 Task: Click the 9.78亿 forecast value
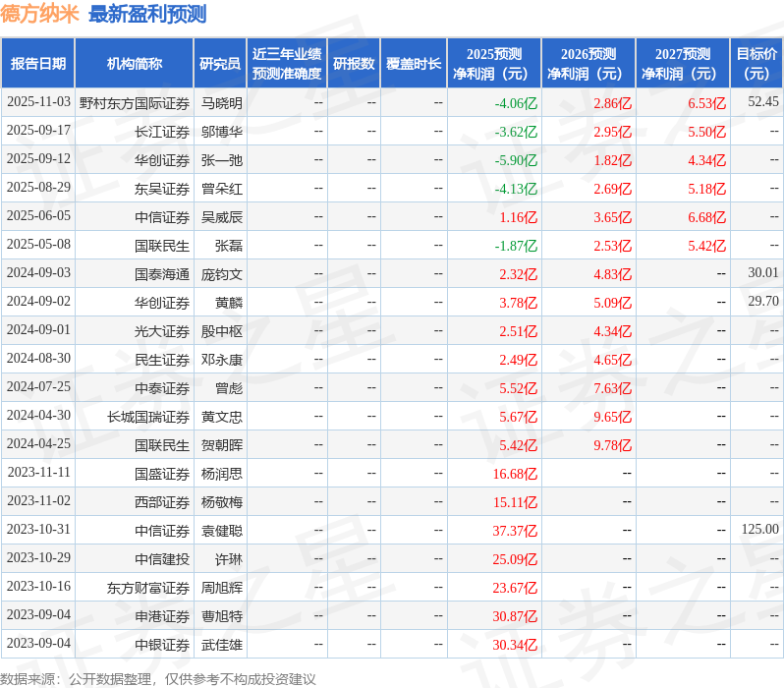click(612, 445)
